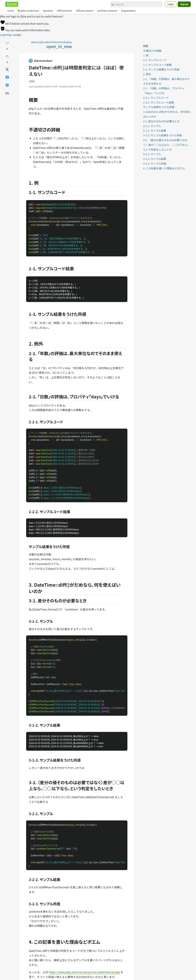The height and width of the screenshot is (980, 196).
Task: Click the 'y = 1 (年)' result line
Action: pos(33,281)
